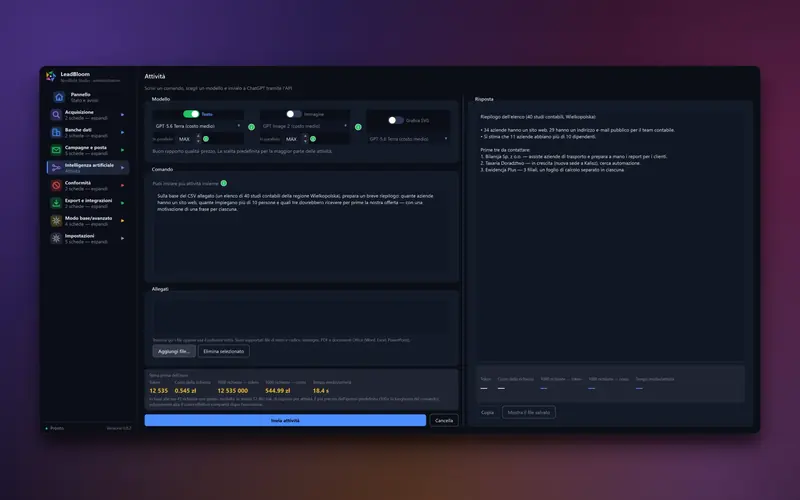
Task: Click the Attività page title
Action: [x=155, y=77]
